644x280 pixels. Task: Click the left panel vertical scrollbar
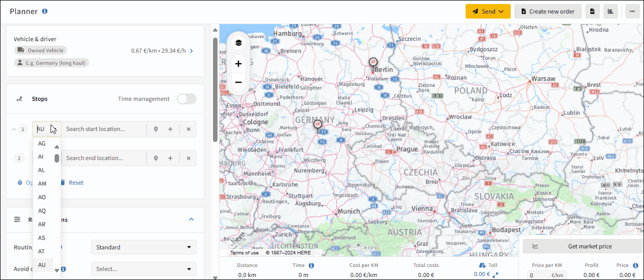tap(216, 90)
